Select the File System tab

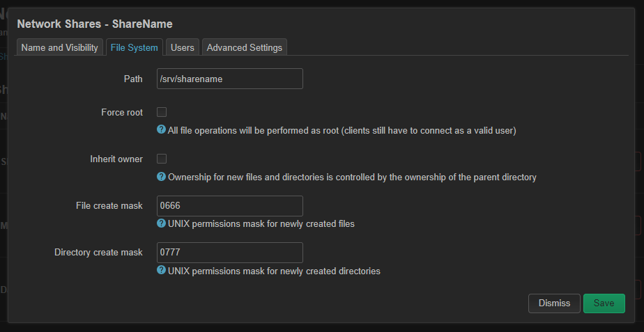134,47
